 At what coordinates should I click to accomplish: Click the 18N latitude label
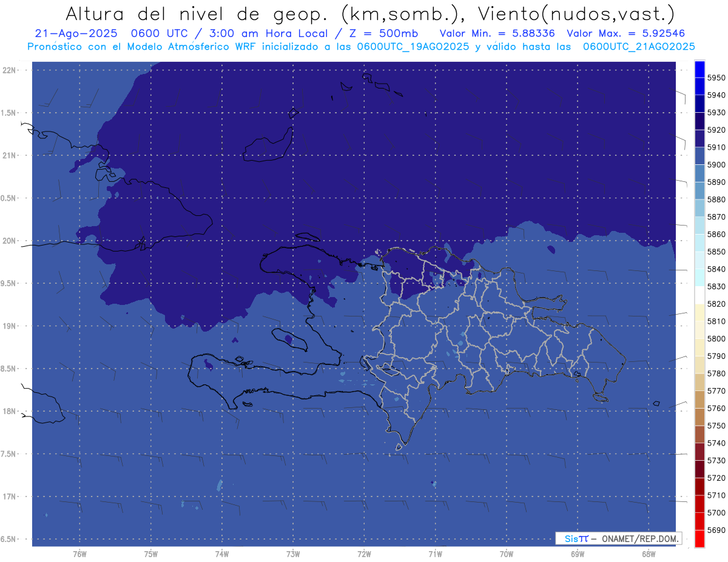tap(10, 412)
